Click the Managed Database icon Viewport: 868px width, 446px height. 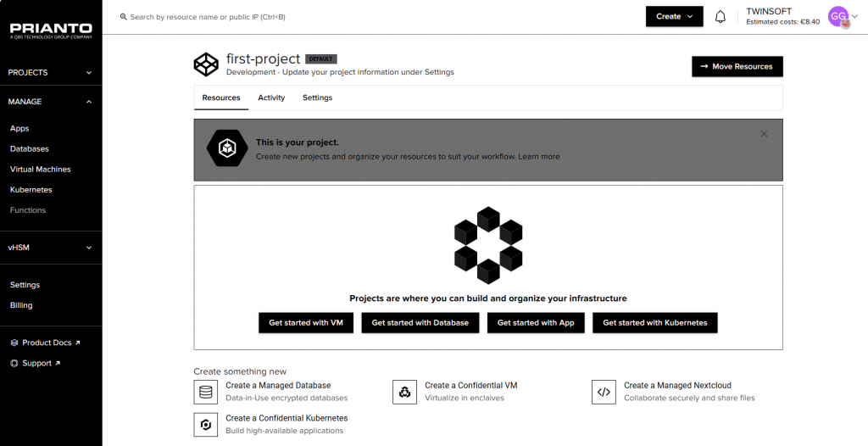[x=206, y=392]
